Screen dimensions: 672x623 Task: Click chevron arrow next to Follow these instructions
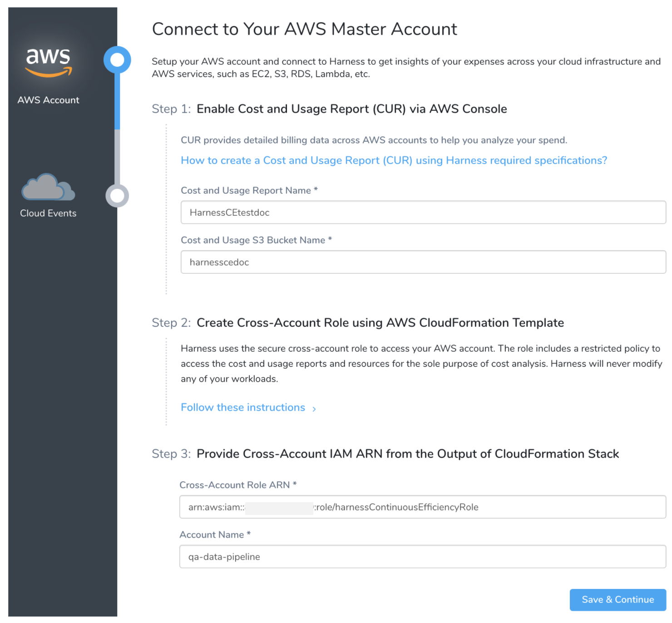(314, 409)
